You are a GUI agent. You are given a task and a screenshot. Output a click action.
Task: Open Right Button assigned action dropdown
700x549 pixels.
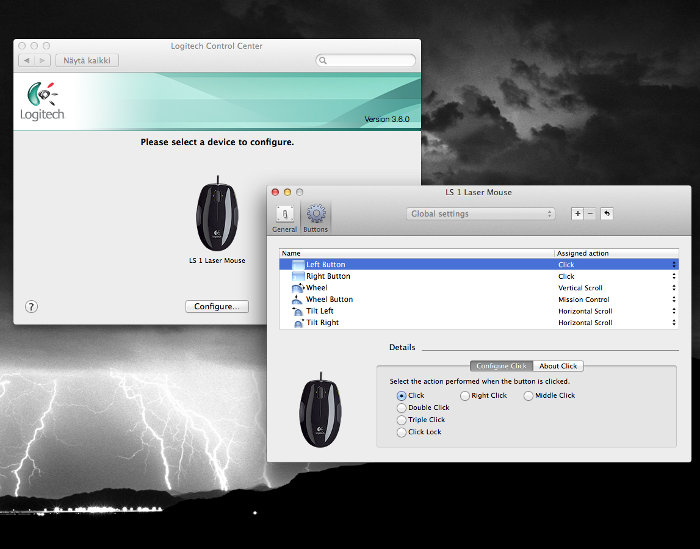674,276
